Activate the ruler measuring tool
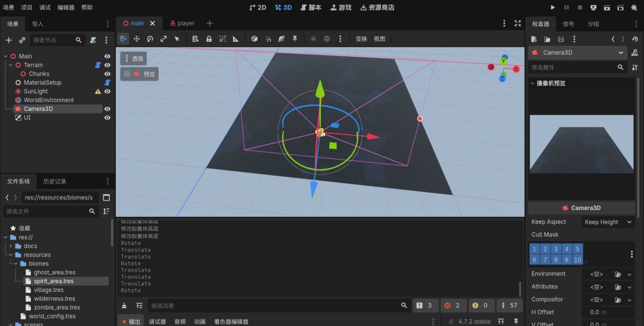644x326 pixels. [236, 39]
